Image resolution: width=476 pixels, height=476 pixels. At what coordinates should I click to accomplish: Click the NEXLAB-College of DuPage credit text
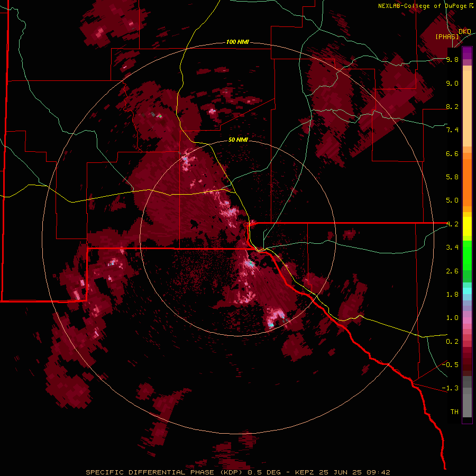(x=422, y=6)
